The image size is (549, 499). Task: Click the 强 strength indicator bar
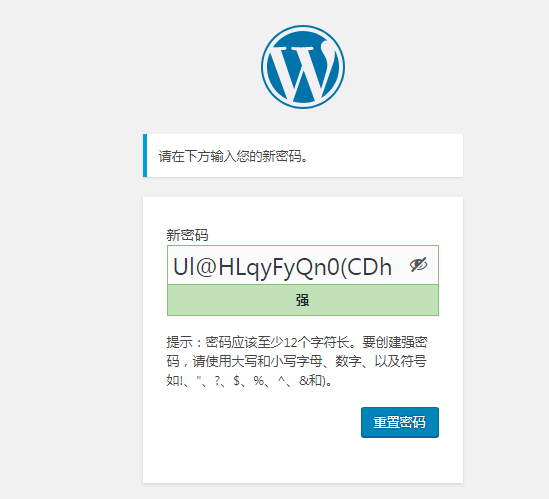click(x=303, y=300)
